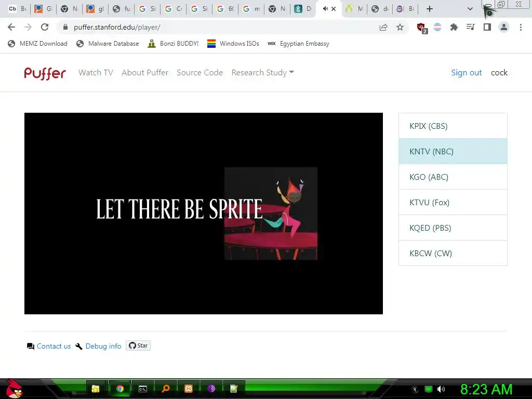Click the striped flag extension icon

tap(437, 27)
